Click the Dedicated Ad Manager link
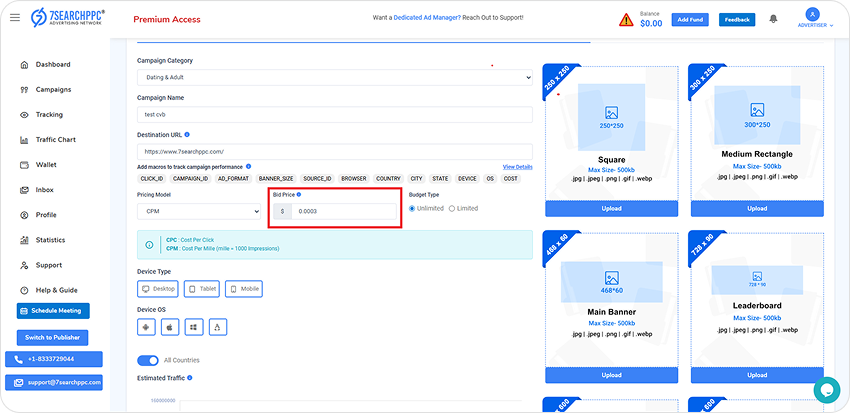850x413 pixels. [x=427, y=18]
